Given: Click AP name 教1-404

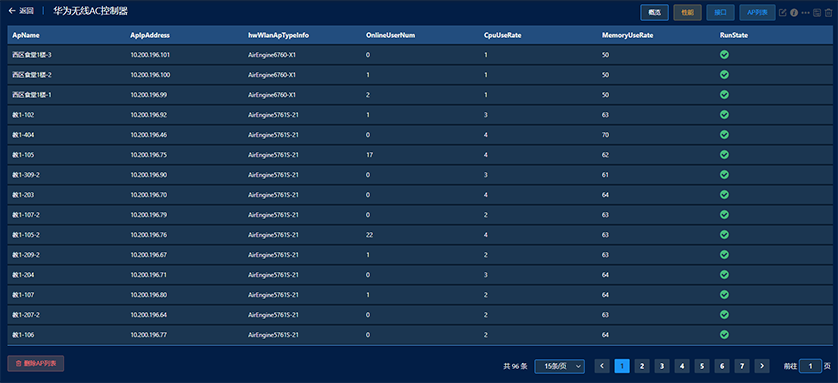Looking at the screenshot, I should point(24,135).
